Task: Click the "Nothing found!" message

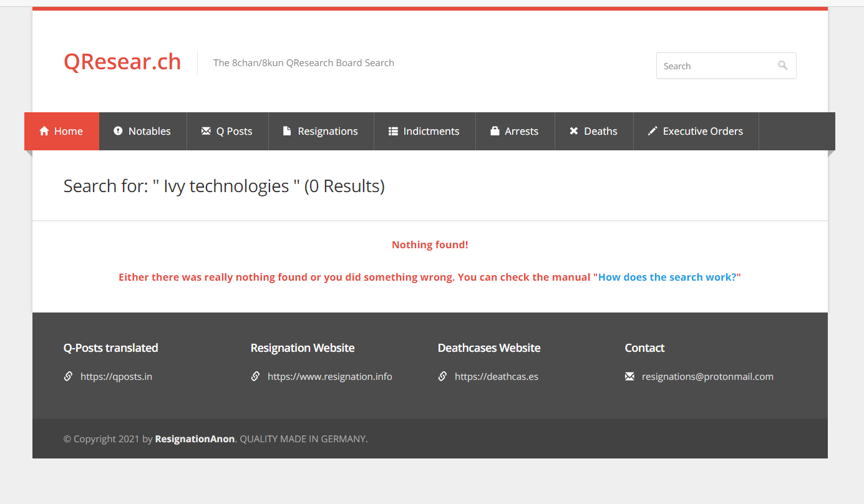Action: pyautogui.click(x=430, y=245)
